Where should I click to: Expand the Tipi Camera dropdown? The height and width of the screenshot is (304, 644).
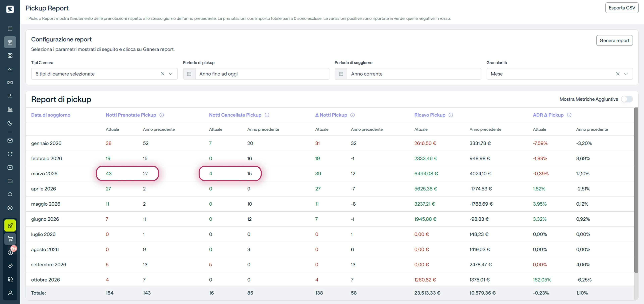pyautogui.click(x=171, y=74)
